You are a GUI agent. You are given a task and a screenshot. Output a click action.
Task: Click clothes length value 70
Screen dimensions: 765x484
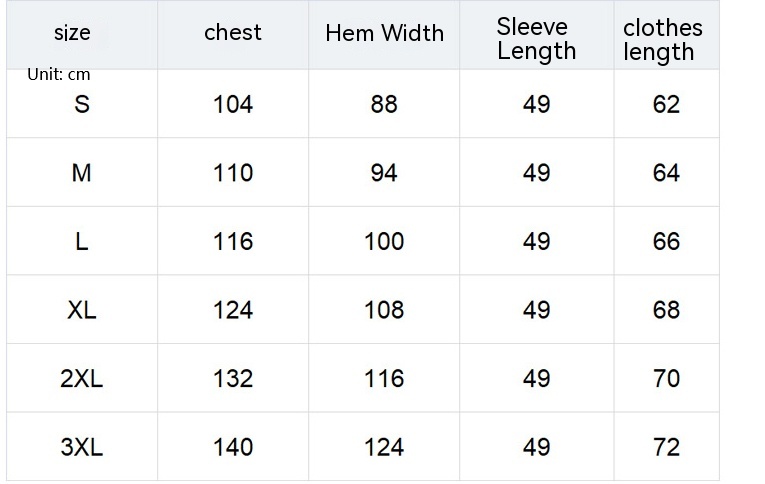click(x=666, y=379)
